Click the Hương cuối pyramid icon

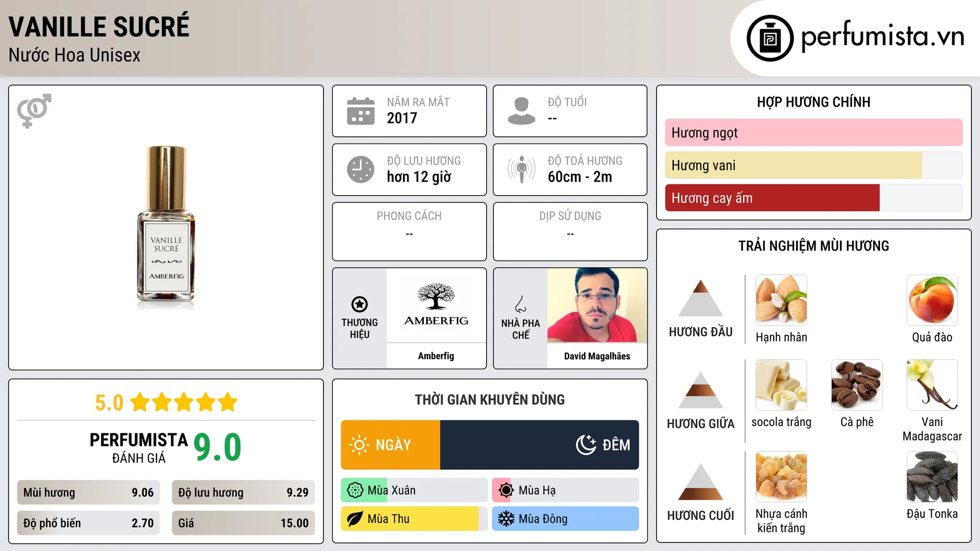click(x=701, y=482)
